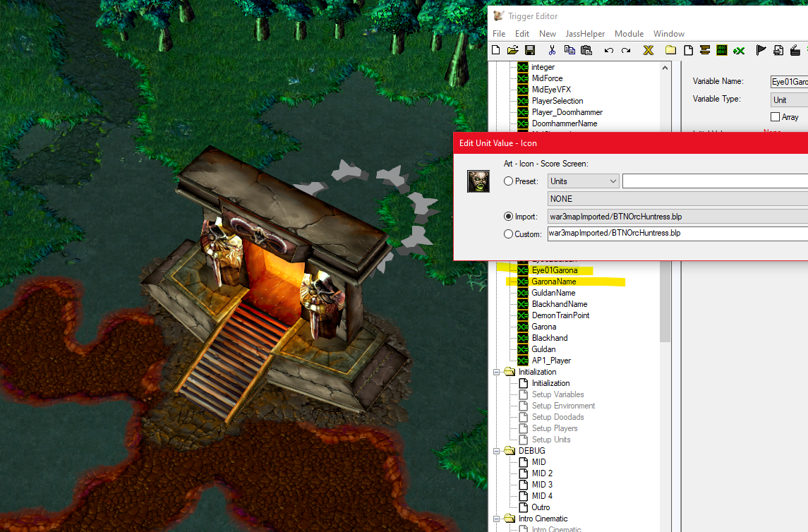Create a new category folder icon
The width and height of the screenshot is (808, 532).
670,50
